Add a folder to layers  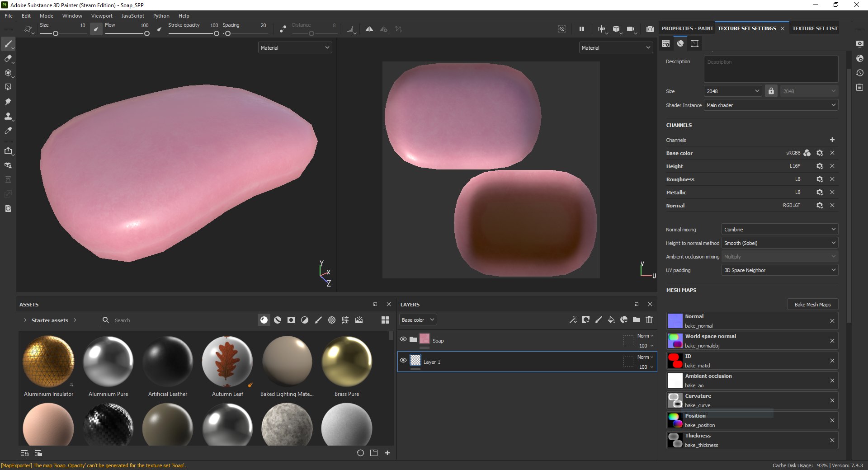(636, 320)
